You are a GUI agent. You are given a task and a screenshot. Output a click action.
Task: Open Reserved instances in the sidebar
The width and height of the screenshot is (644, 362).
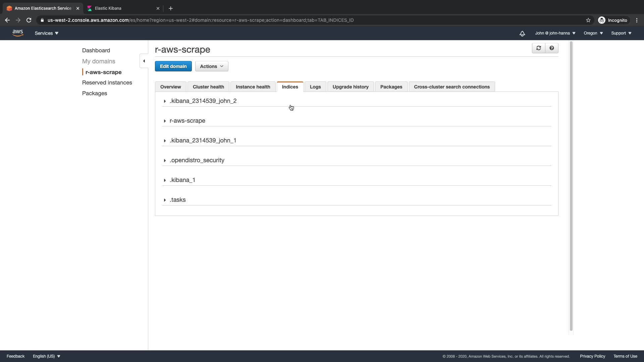click(x=107, y=82)
